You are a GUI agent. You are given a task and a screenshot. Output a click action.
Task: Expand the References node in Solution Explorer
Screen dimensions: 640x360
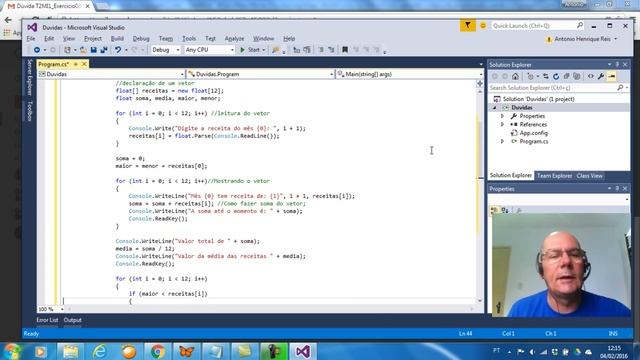click(502, 124)
